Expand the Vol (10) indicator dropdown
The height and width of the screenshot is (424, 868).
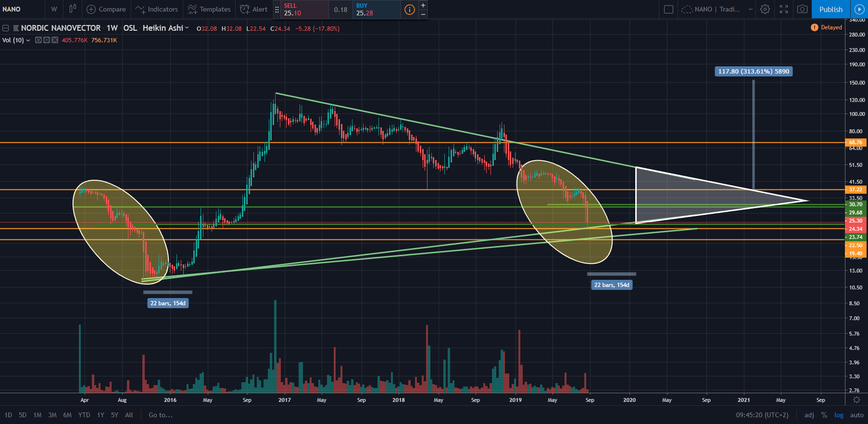click(28, 40)
